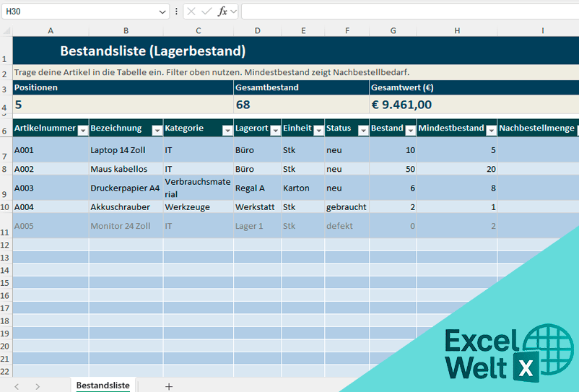
Task: Open the Lagerort filter dropdown
Action: click(276, 130)
